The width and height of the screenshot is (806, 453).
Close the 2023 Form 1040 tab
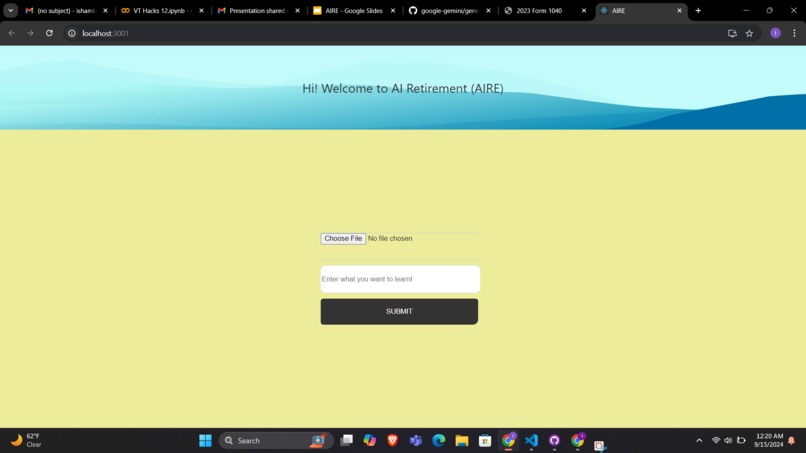tap(584, 11)
